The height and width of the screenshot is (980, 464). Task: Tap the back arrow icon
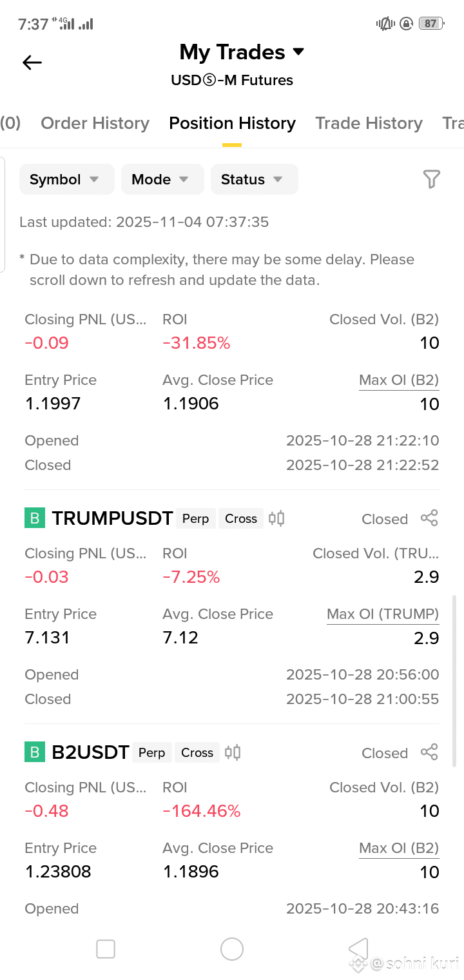32,63
